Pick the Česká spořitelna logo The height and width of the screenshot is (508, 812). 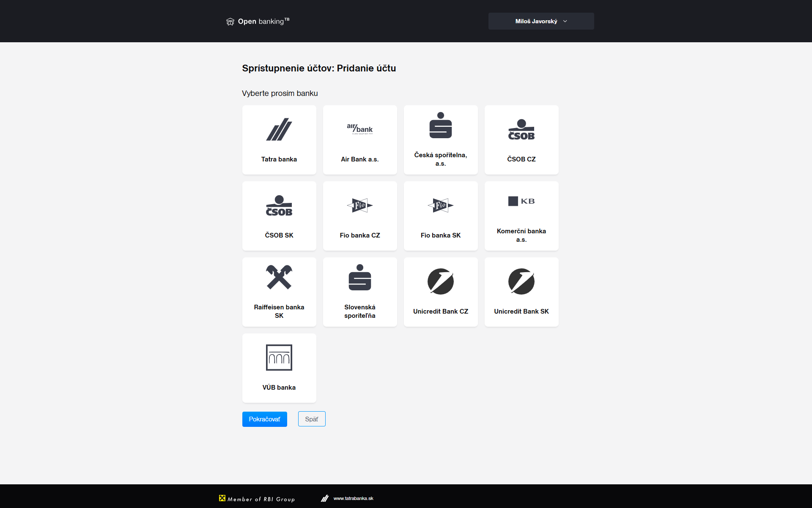point(441,125)
